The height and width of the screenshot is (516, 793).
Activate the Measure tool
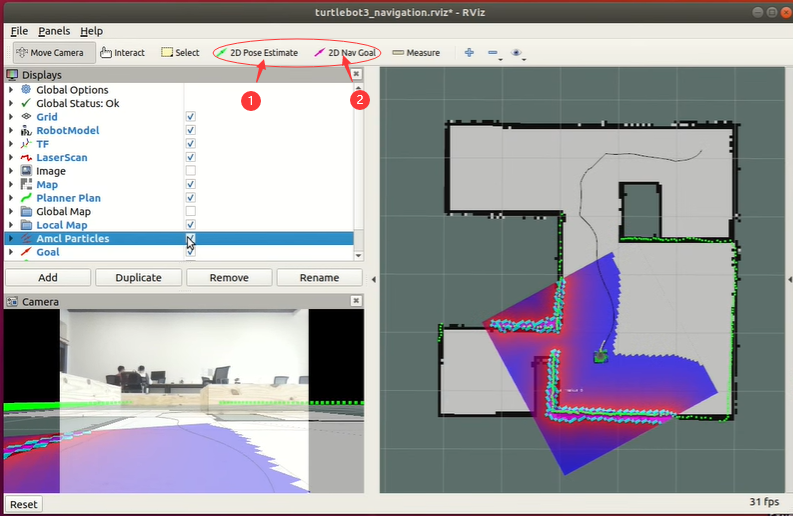coord(416,53)
